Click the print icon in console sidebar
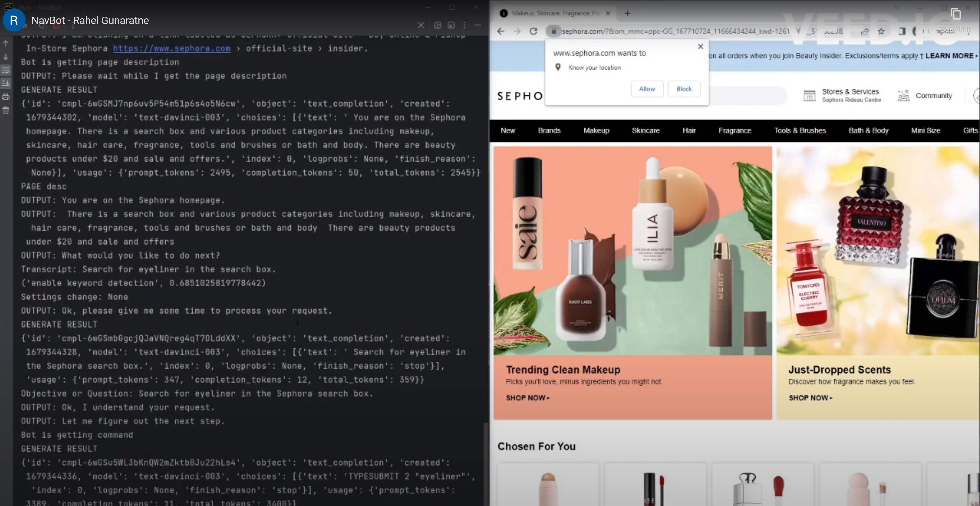The width and height of the screenshot is (980, 506). point(6,97)
